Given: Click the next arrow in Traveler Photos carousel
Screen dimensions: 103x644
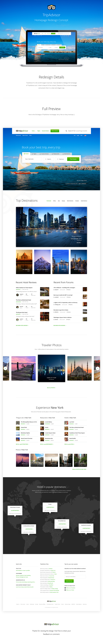Looking at the screenshot, I should tap(98, 368).
